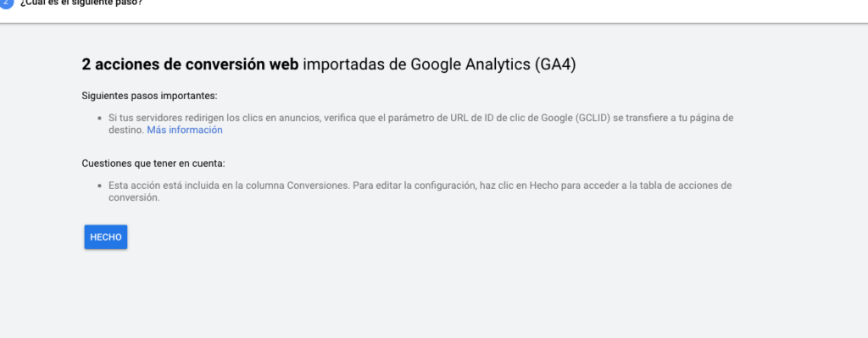Click the phrase 'tabla de acciones de' text
868x338 pixels.
(x=686, y=186)
